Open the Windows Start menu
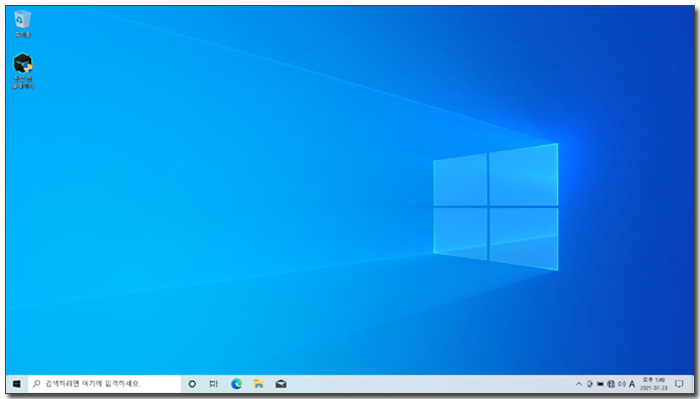Image resolution: width=700 pixels, height=399 pixels. 17,384
